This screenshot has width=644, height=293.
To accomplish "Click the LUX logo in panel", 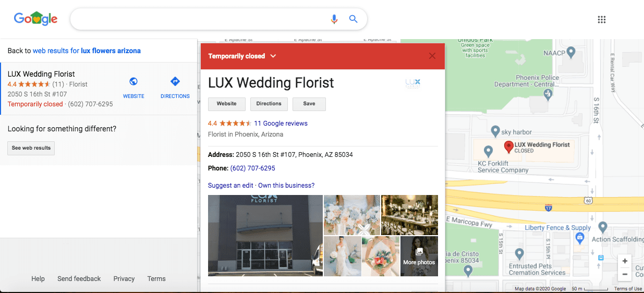I will 413,83.
